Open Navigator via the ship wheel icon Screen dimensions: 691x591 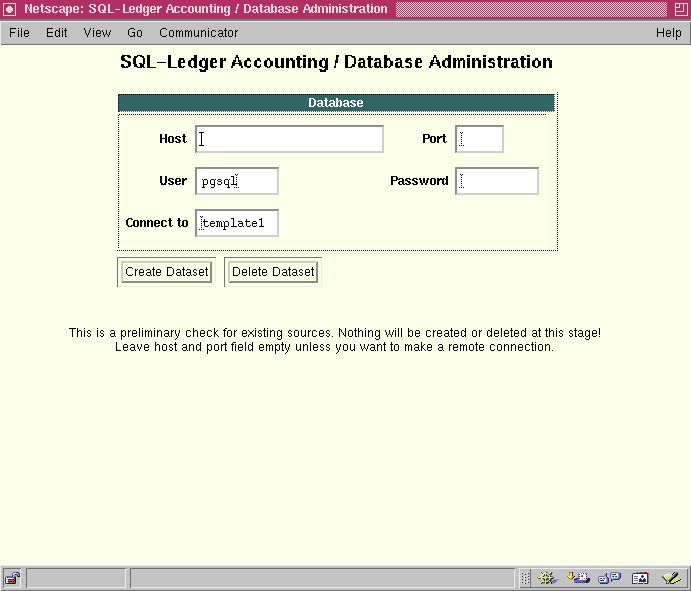pyautogui.click(x=546, y=577)
